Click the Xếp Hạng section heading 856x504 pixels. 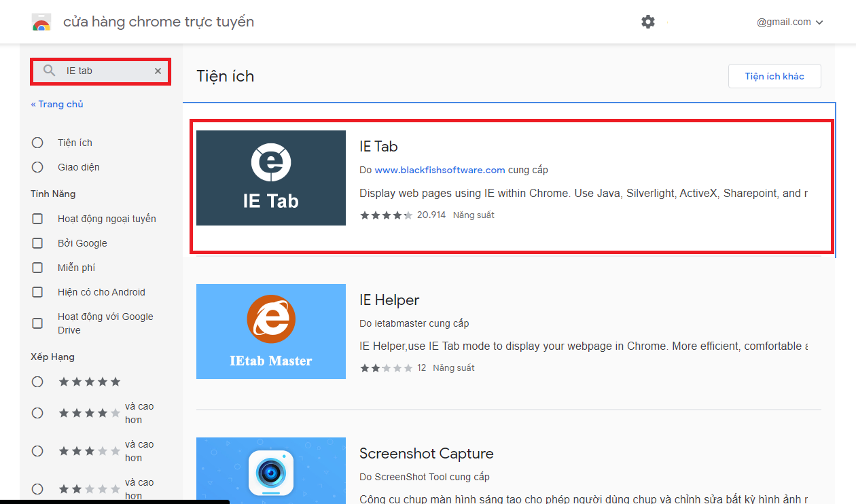(x=52, y=357)
